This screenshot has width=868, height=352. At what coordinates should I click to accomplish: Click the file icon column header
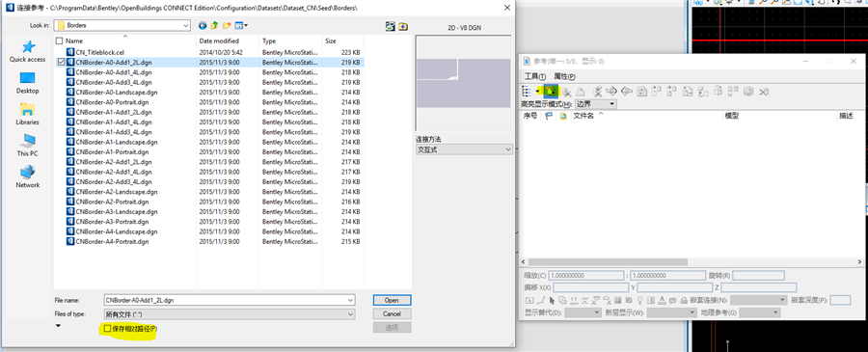coord(563,117)
